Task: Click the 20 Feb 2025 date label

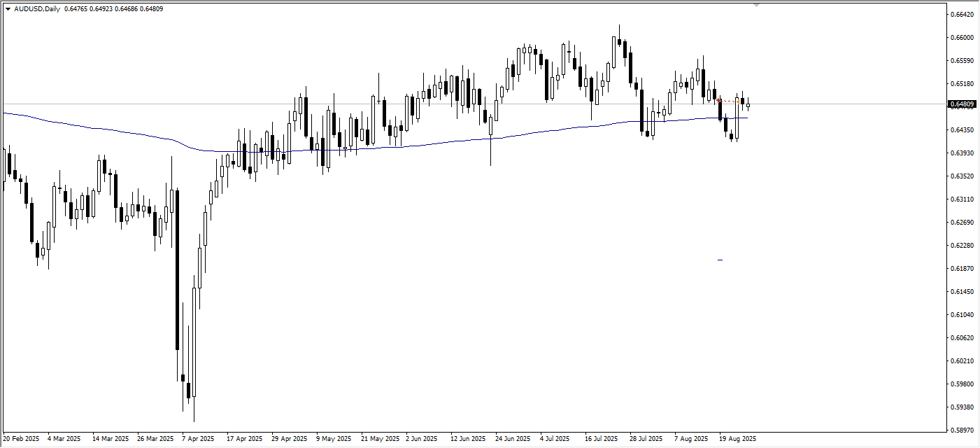Action: click(x=22, y=439)
